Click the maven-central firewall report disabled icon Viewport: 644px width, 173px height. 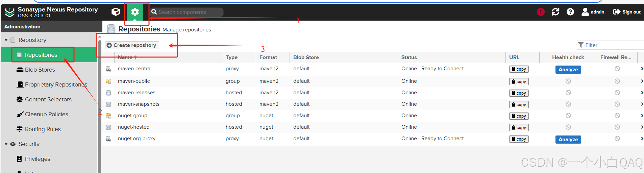coord(617,69)
